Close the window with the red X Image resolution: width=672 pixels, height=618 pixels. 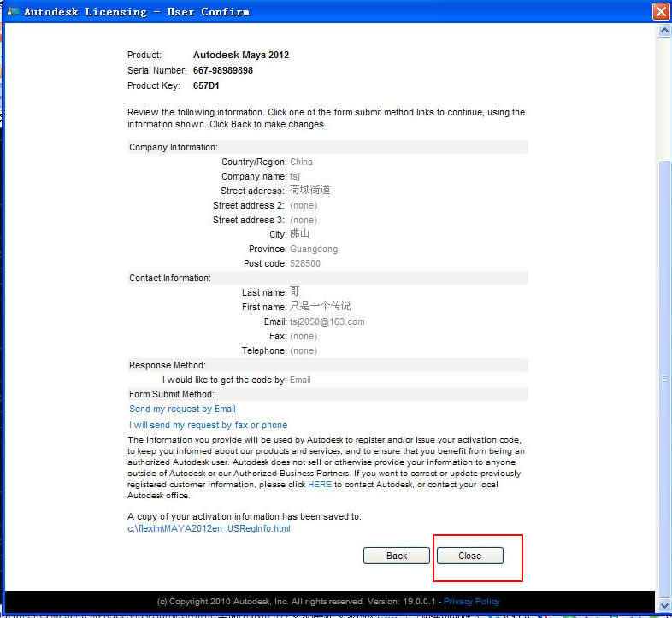click(661, 12)
